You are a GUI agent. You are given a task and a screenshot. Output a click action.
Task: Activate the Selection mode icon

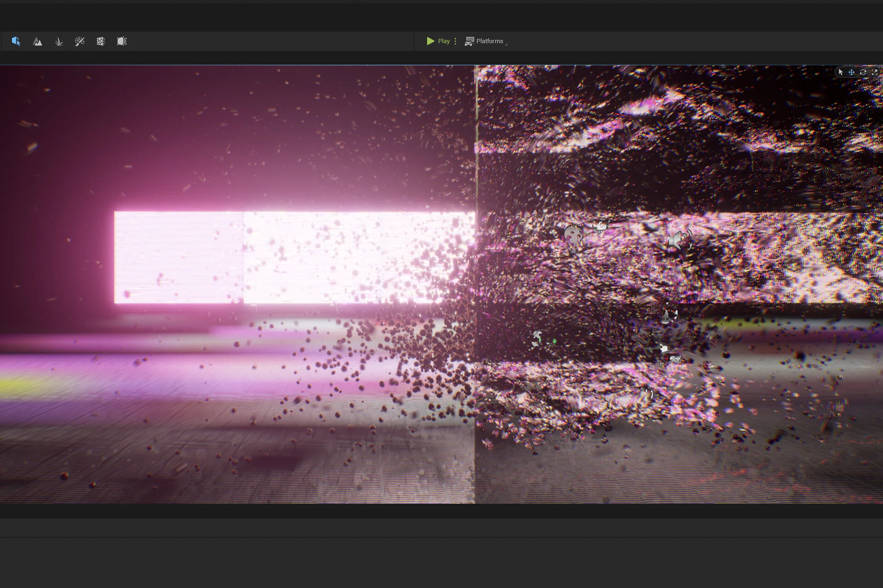click(16, 41)
